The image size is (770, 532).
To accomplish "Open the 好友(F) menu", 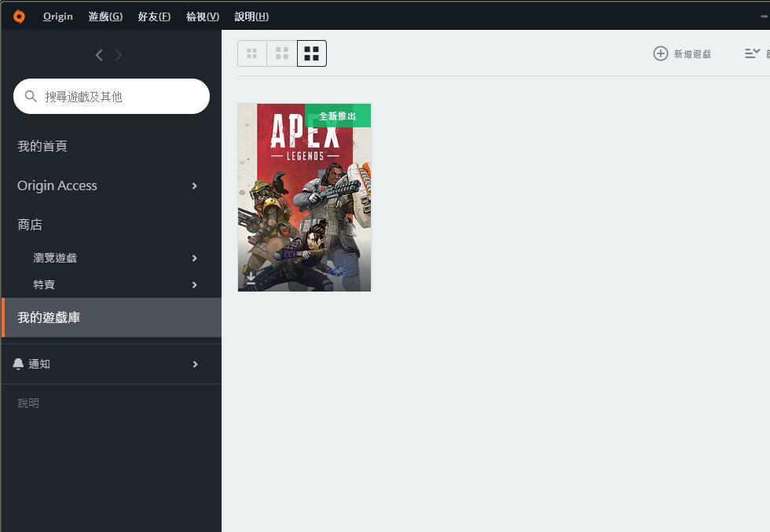I will coord(154,17).
